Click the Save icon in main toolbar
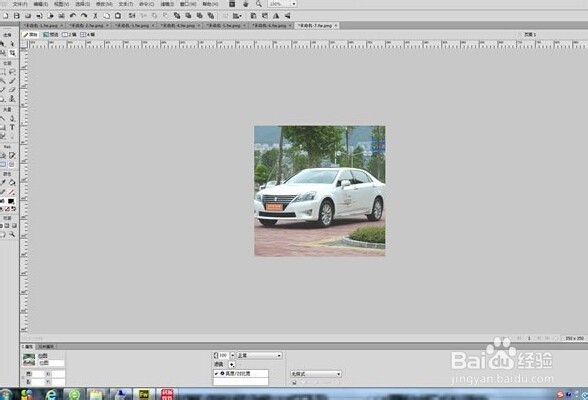Viewport: 588px width, 400px height. [16, 16]
